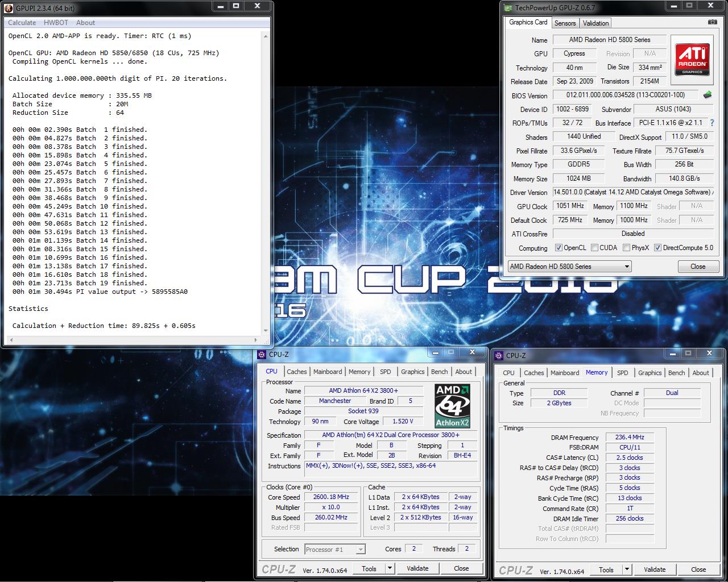Click the AMD Athlon 64 X2 logo
Viewport: 728px width, 582px height.
[452, 406]
